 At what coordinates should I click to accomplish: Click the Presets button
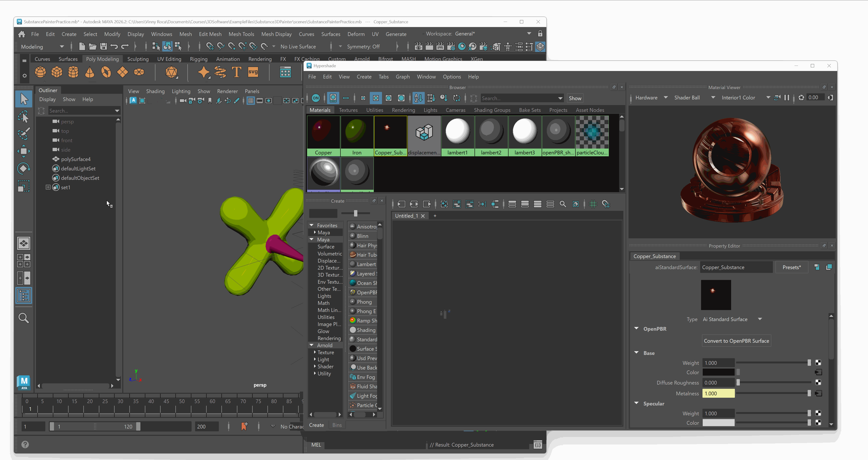(791, 267)
